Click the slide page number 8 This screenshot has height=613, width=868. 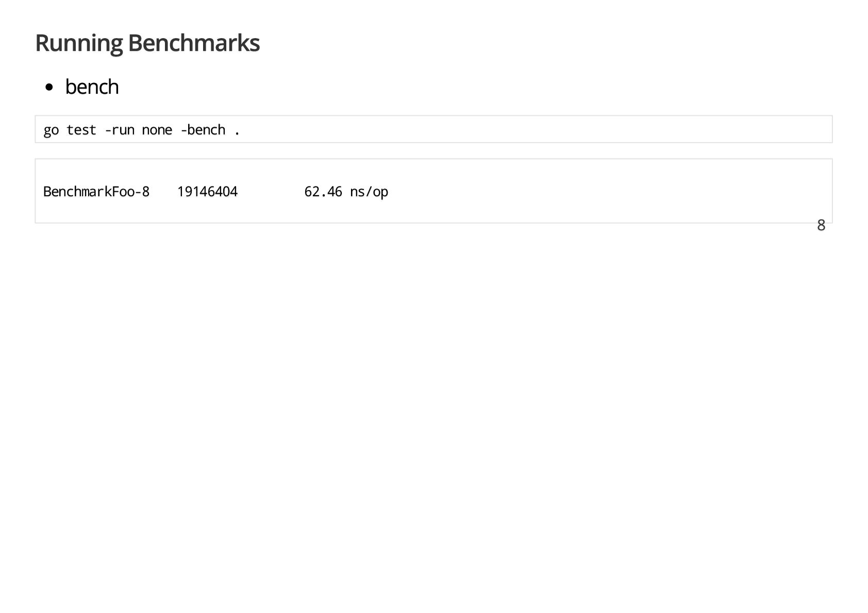[821, 225]
